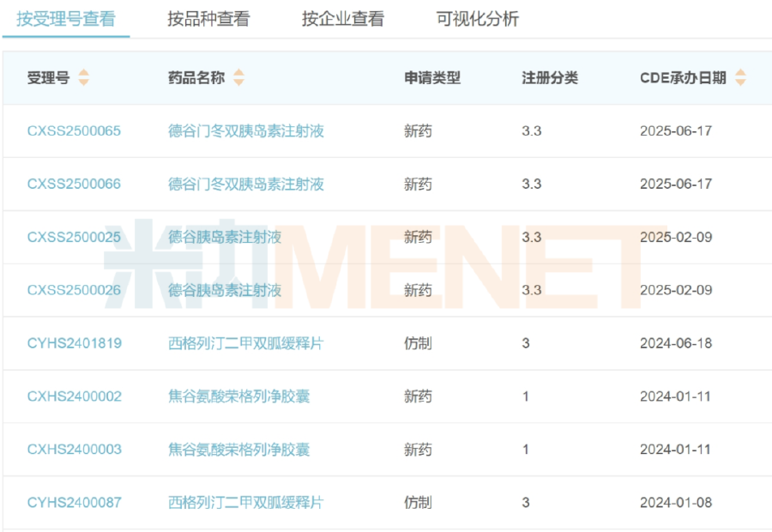Image resolution: width=772 pixels, height=532 pixels.
Task: Click 受理号 column header text
Action: pos(48,78)
